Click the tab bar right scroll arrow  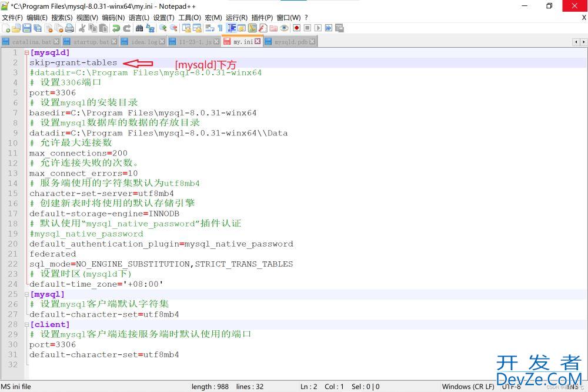[583, 42]
